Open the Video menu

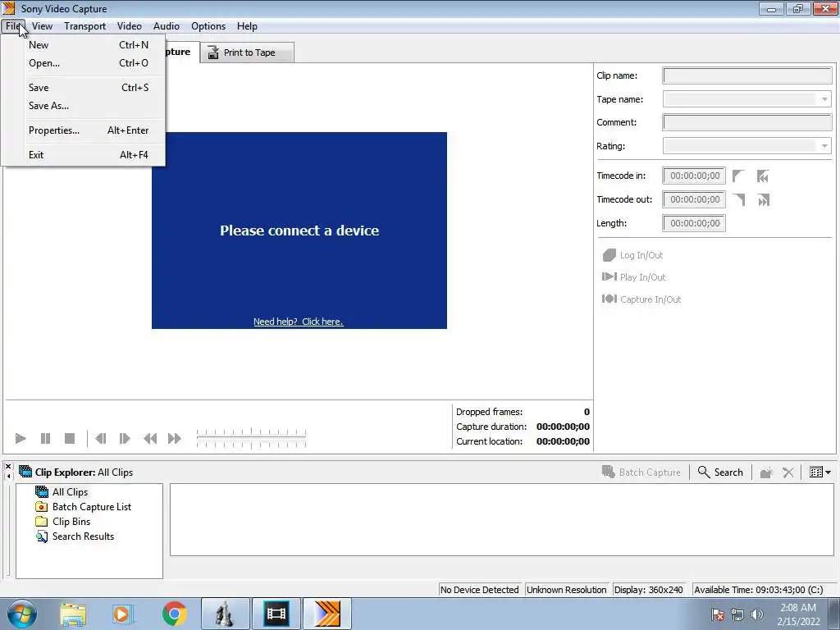point(129,26)
